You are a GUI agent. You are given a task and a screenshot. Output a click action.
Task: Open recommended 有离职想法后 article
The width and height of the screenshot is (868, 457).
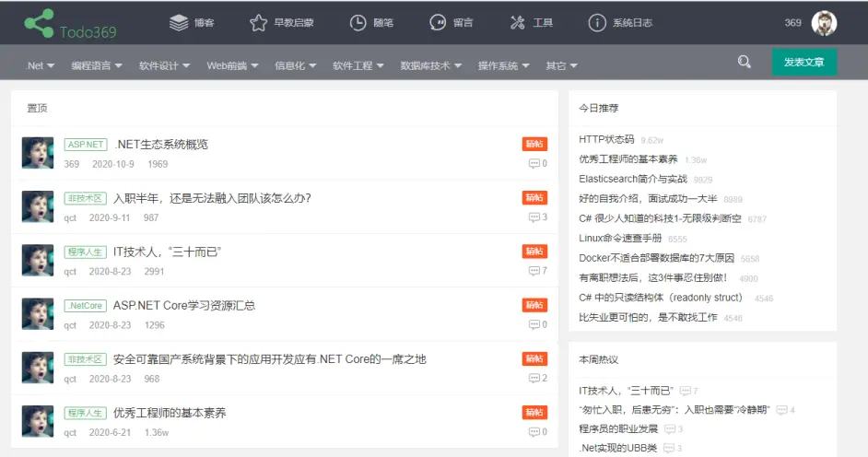click(652, 277)
